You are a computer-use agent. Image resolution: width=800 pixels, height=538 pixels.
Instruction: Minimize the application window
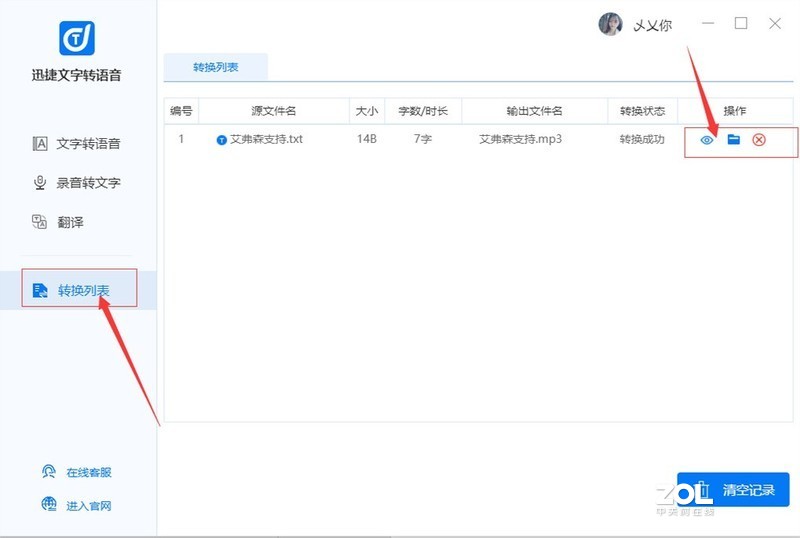(708, 23)
